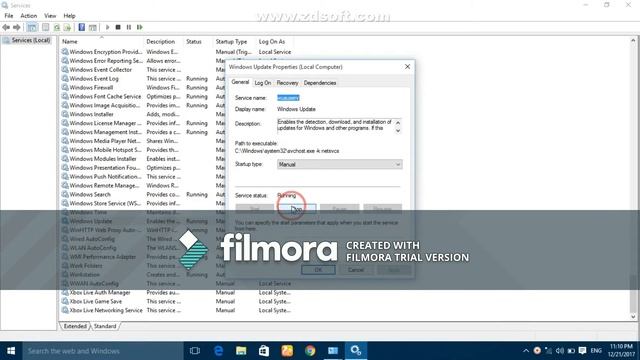Switch to the Log On tab
This screenshot has height=360, width=640.
[262, 83]
